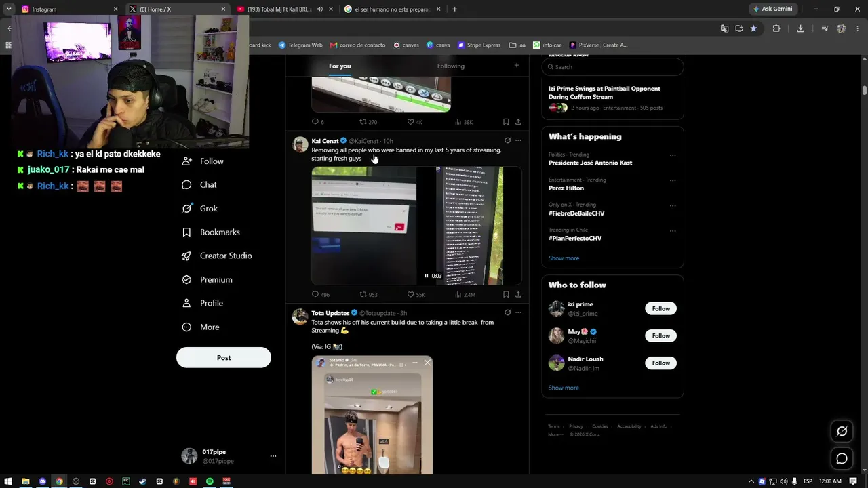Viewport: 868px width, 488px height.
Task: Open Chat in the sidebar
Action: (199, 185)
